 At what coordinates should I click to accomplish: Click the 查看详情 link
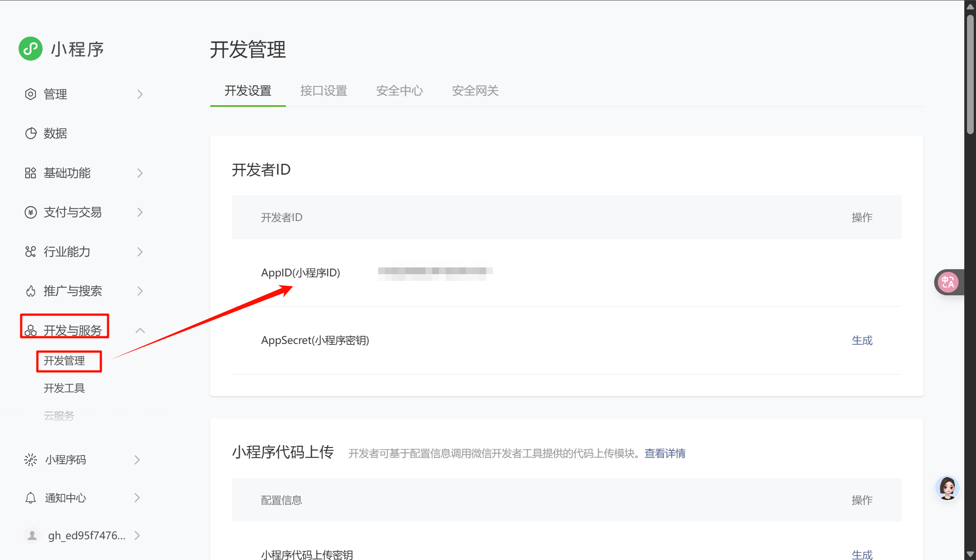point(664,453)
